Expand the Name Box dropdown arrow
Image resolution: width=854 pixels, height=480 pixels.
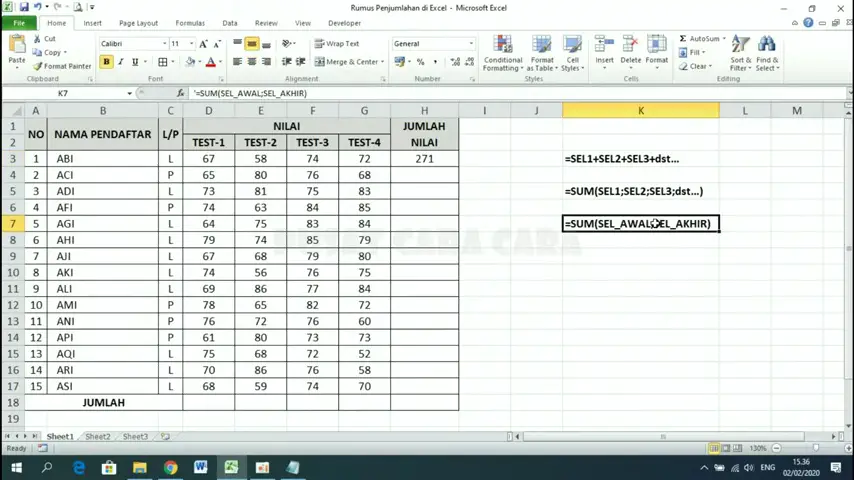coord(129,93)
